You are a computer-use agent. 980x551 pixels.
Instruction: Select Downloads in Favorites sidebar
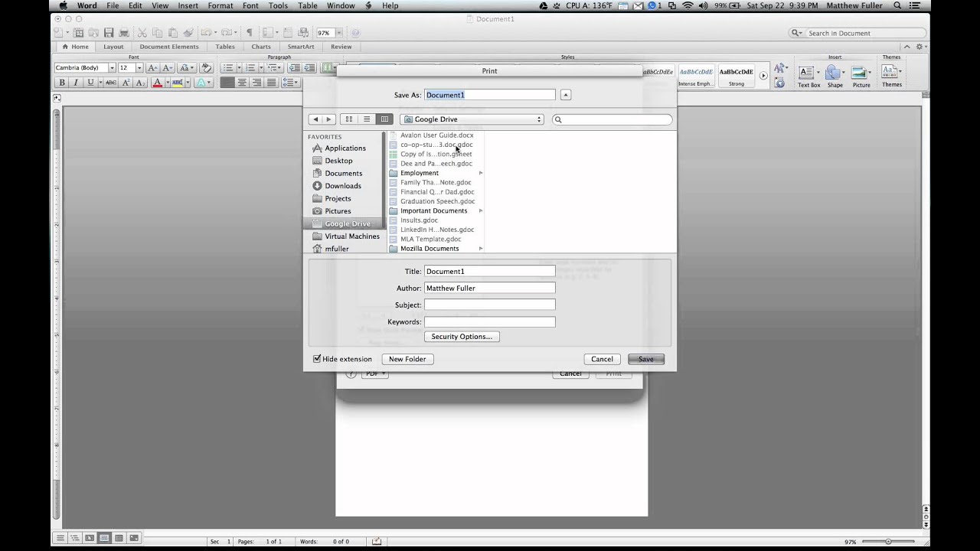(343, 186)
